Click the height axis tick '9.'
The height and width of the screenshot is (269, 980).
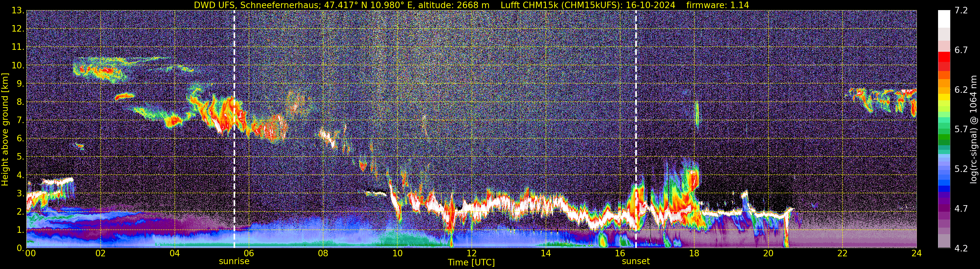tap(20, 83)
